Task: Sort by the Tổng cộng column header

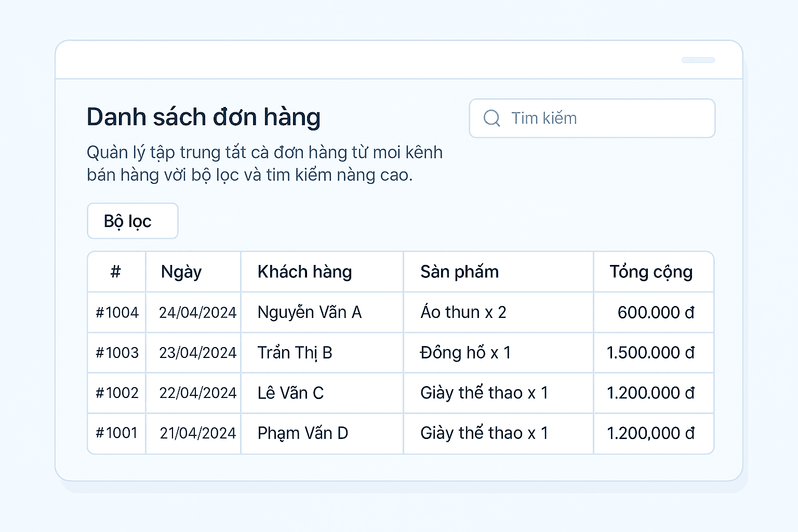Action: 651,272
